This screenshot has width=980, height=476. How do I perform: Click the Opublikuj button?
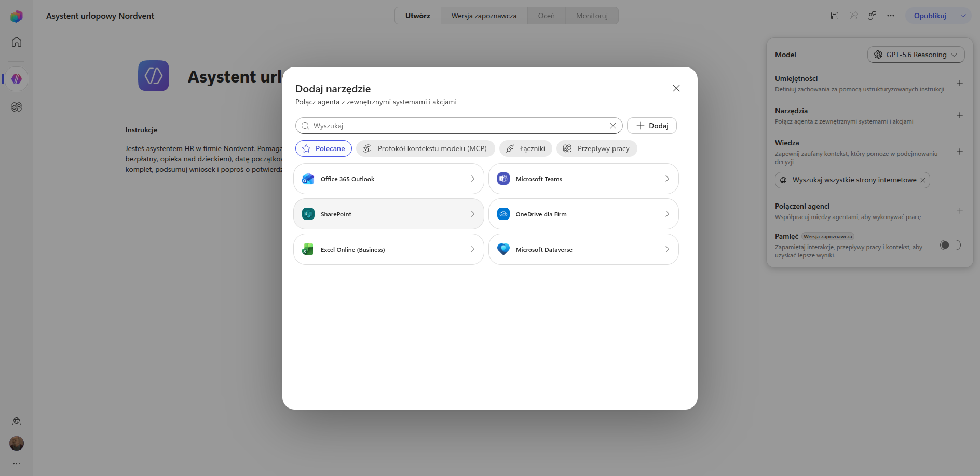click(x=930, y=16)
